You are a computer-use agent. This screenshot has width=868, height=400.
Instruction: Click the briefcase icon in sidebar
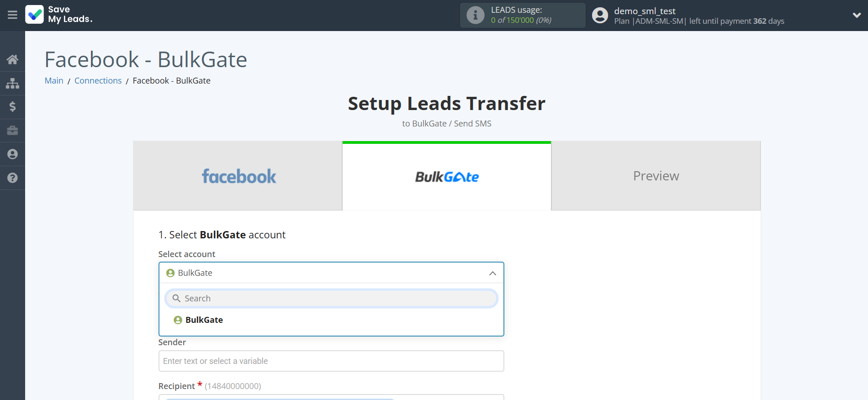(12, 131)
